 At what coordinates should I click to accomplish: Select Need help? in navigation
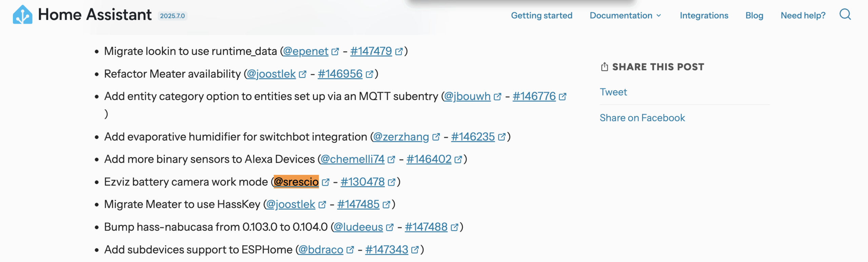click(x=803, y=16)
